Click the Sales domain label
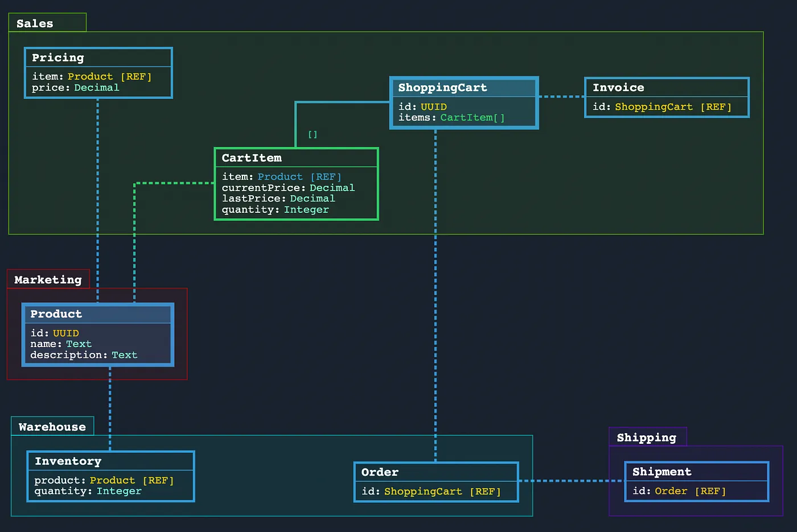Image resolution: width=797 pixels, height=532 pixels. (34, 23)
